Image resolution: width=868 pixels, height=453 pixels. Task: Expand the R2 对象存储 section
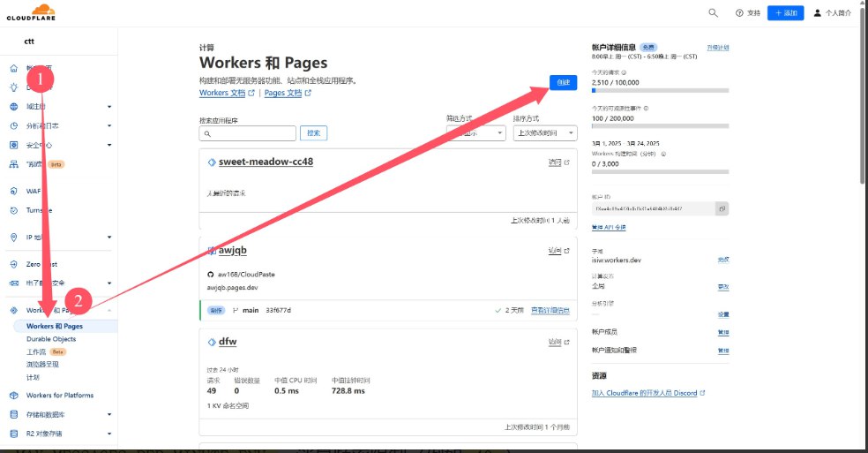tap(109, 434)
